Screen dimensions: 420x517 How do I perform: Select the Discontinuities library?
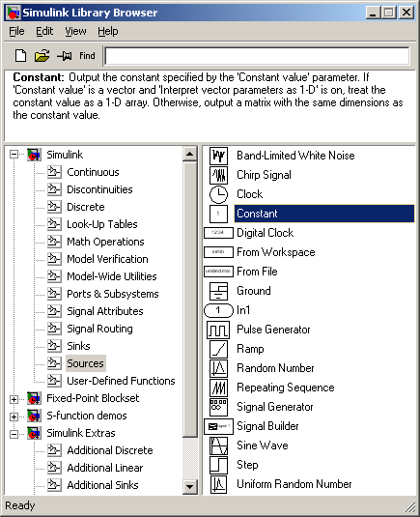coord(99,189)
